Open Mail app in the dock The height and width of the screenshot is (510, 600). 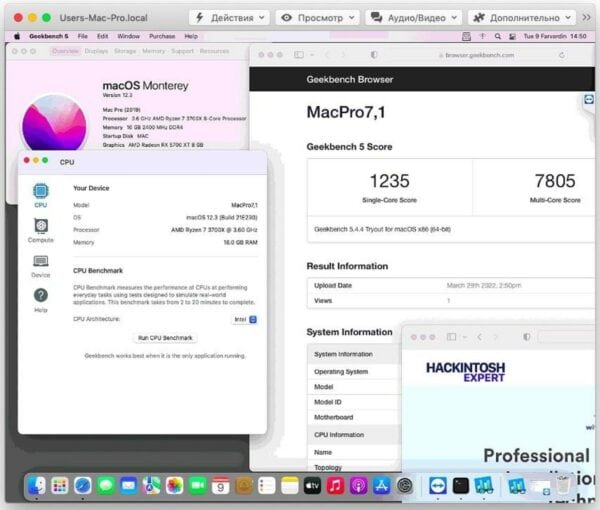click(x=129, y=486)
